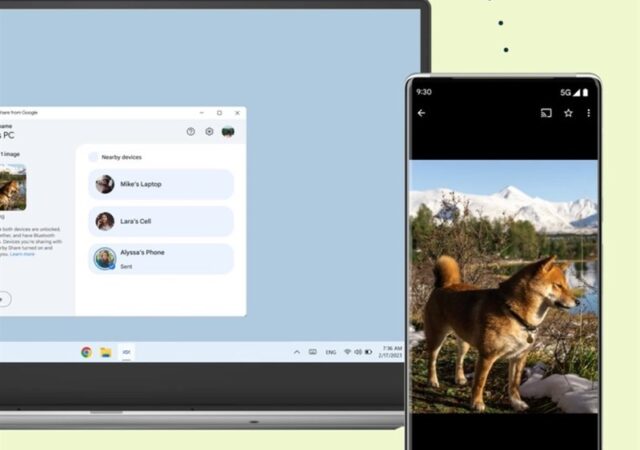640x450 pixels.
Task: Click the 'Sent' status text
Action: [126, 267]
